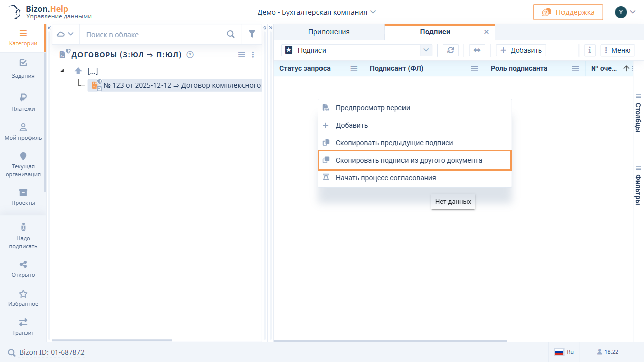
Task: Open the Подписи view combo box
Action: pos(356,50)
